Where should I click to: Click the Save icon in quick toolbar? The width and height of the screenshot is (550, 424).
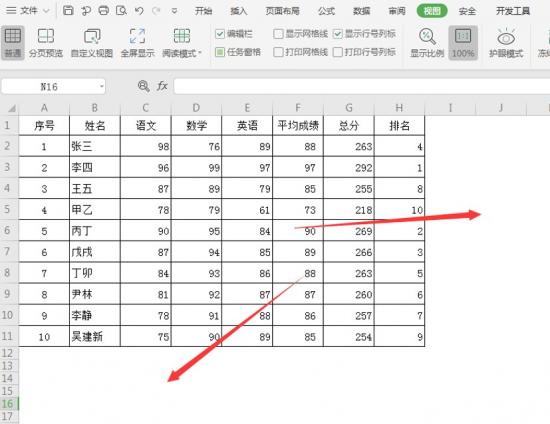point(68,11)
